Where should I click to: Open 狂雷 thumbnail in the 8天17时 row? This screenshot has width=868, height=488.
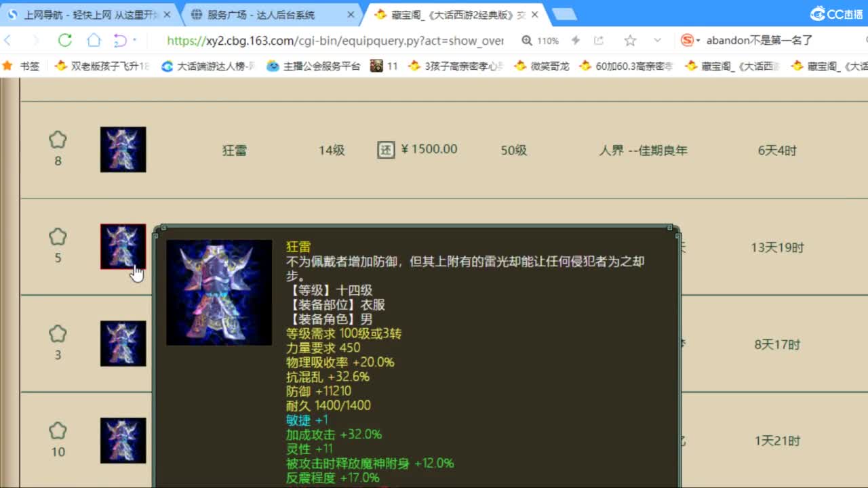tap(123, 344)
